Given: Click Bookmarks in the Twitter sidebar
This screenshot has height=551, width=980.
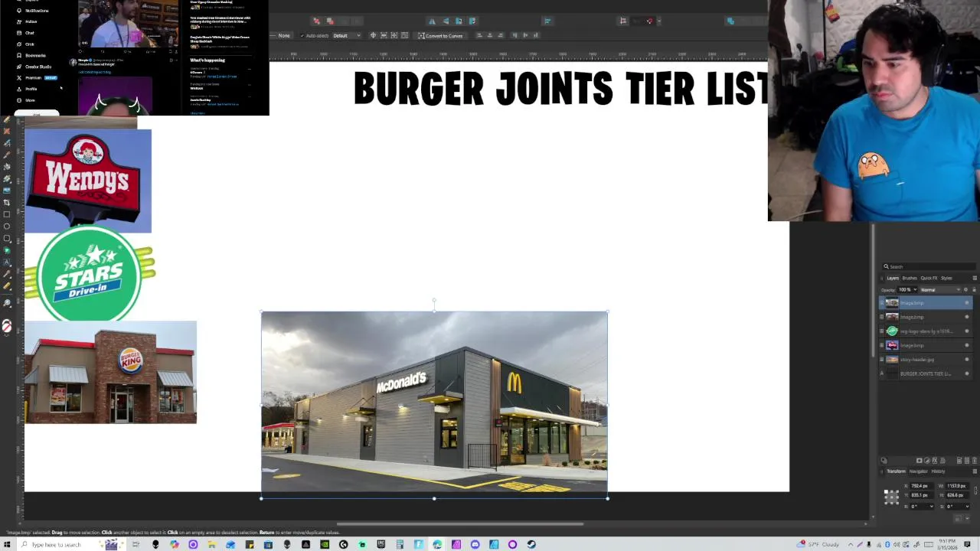Looking at the screenshot, I should [35, 55].
